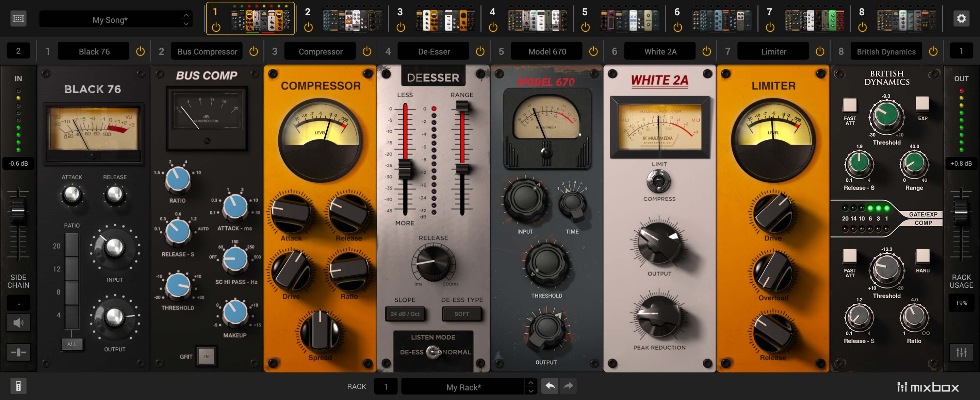Toggle the GRIT IN button on Bus Comp
Viewport: 980px width, 400px height.
206,356
